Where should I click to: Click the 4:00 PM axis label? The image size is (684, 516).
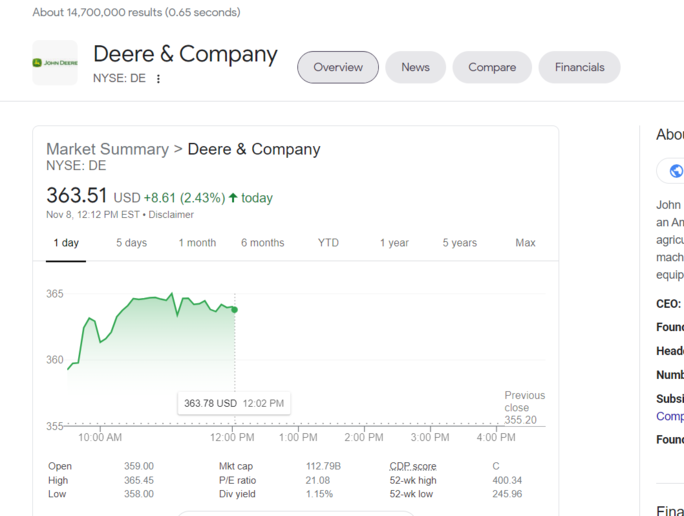(x=496, y=437)
